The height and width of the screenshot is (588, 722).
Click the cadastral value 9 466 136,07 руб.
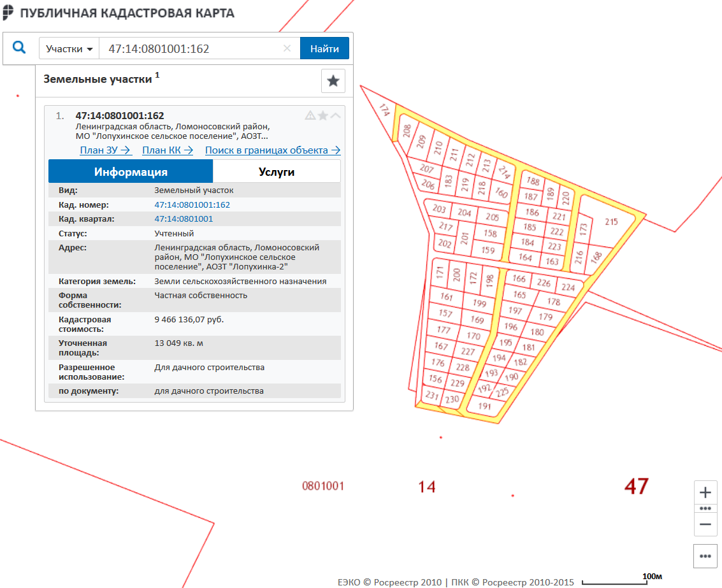tap(189, 320)
